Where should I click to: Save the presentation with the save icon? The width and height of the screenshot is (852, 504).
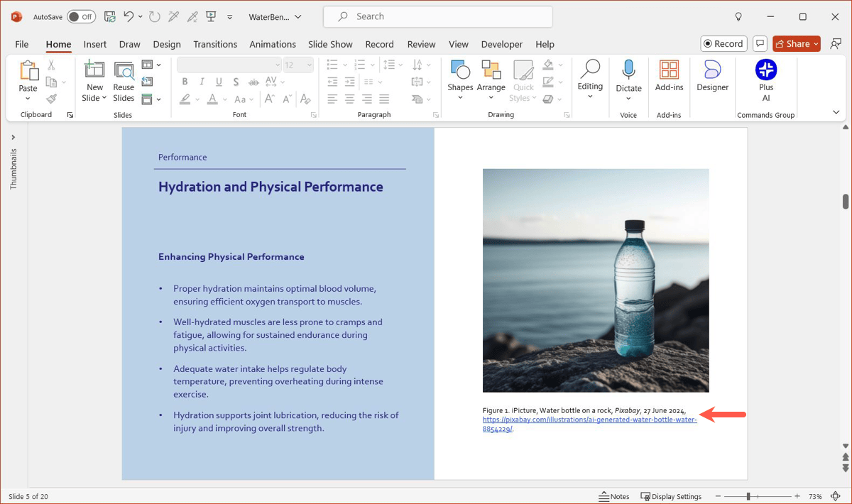pos(109,16)
